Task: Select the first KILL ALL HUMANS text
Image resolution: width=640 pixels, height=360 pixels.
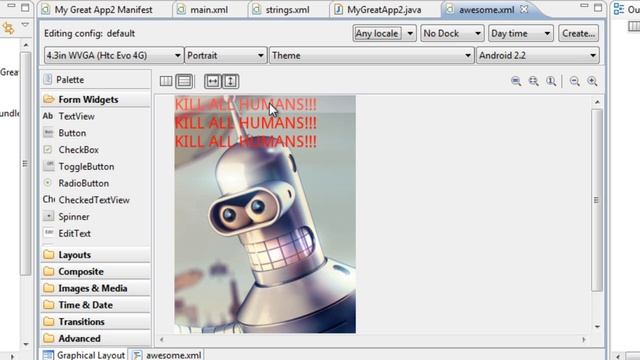Action: (x=246, y=104)
